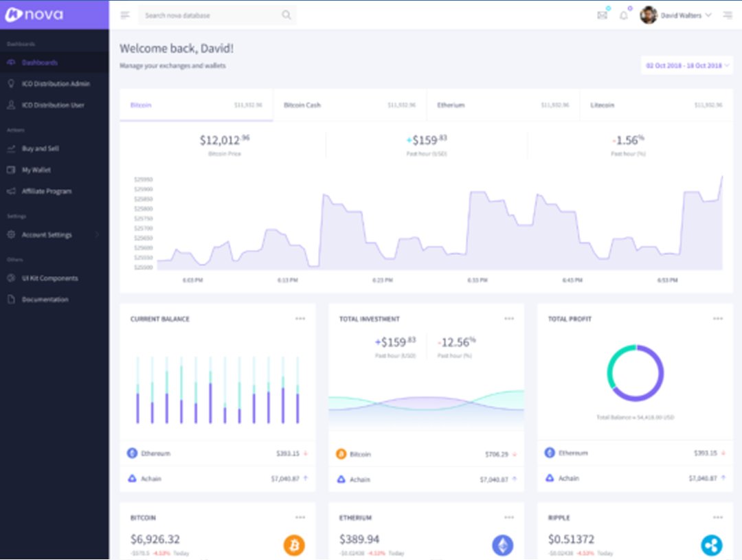Open the Affiliate Program link
Viewport: 742px width, 560px height.
(46, 191)
